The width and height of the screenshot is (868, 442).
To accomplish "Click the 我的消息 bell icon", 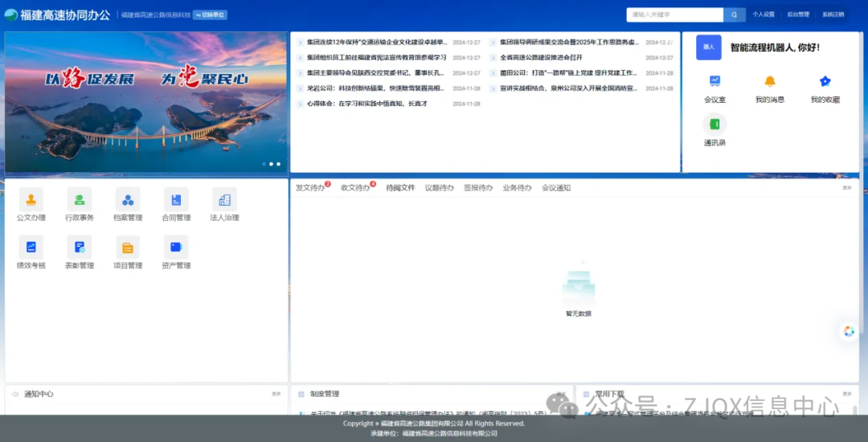I will pyautogui.click(x=769, y=81).
